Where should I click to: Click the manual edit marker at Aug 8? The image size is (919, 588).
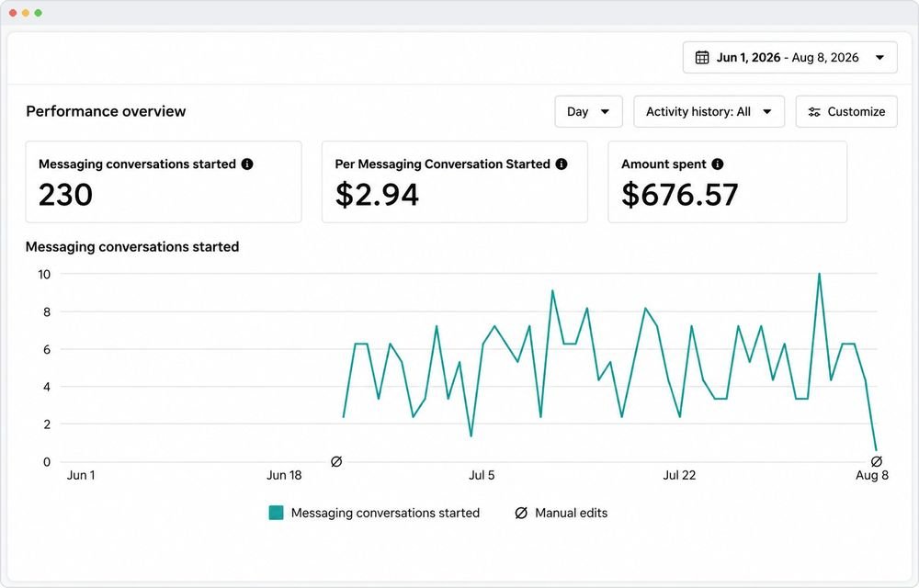click(x=876, y=461)
